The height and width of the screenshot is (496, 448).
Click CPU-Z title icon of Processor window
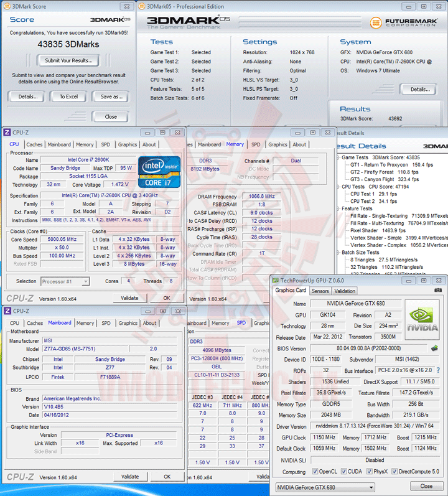pos(7,132)
